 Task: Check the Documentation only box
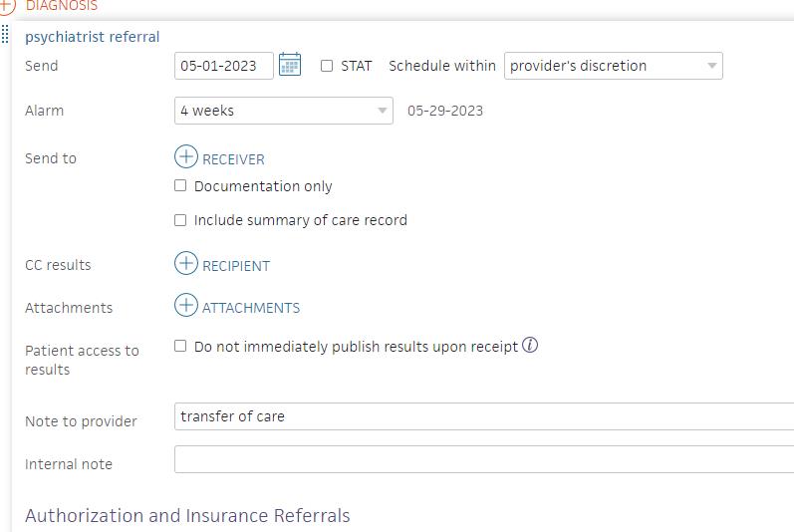(x=180, y=185)
